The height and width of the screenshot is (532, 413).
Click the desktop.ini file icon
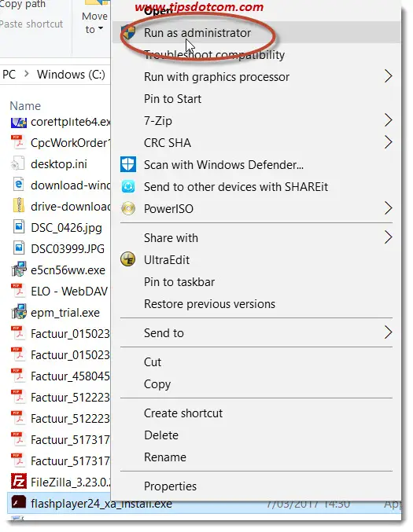point(18,164)
